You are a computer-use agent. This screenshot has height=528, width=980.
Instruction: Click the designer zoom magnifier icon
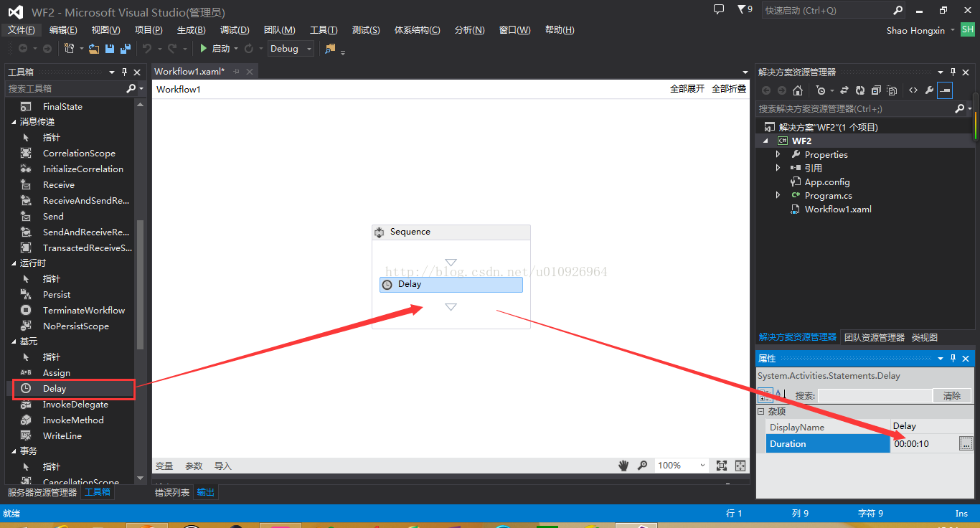click(x=642, y=466)
